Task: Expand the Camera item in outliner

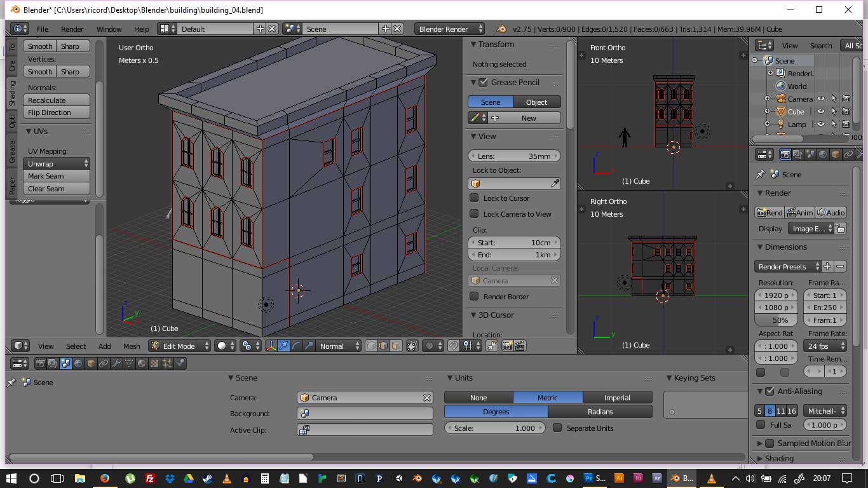Action: coord(767,98)
